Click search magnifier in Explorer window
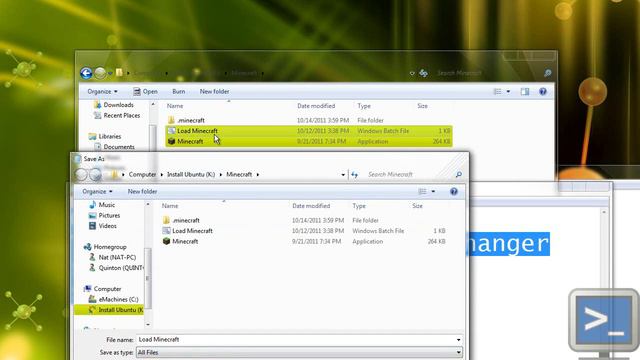The height and width of the screenshot is (360, 640). 547,73
